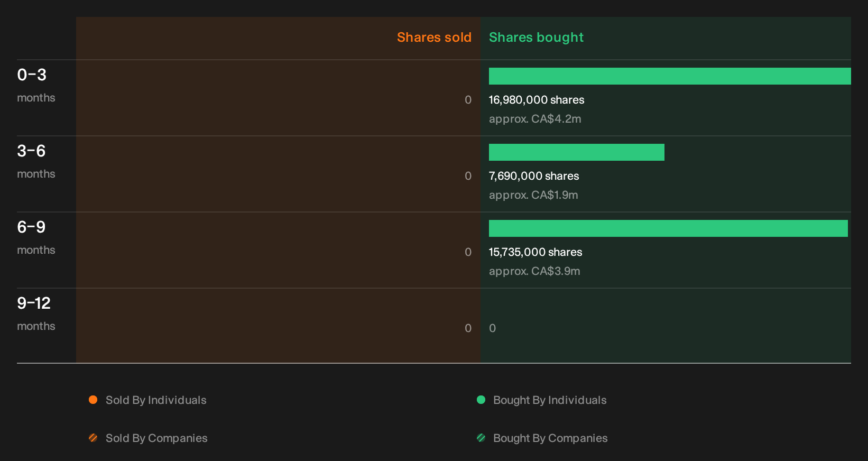Select the 3-6 months green bought bar
The width and height of the screenshot is (868, 461).
point(577,152)
